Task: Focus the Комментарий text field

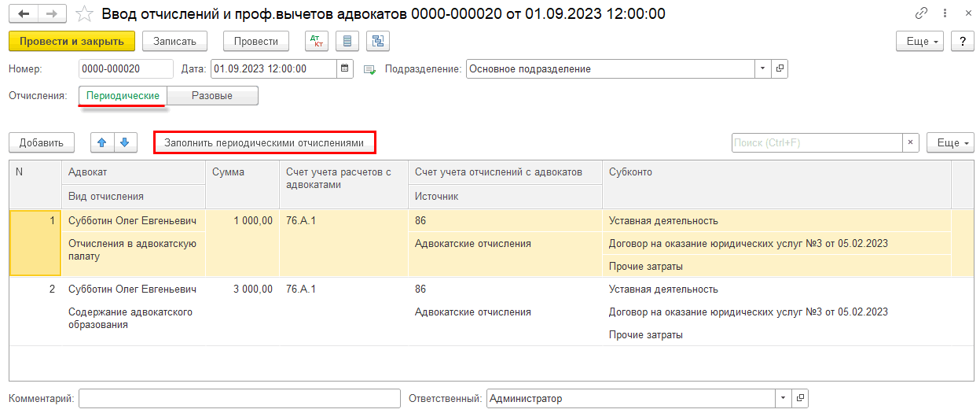Action: pos(239,399)
